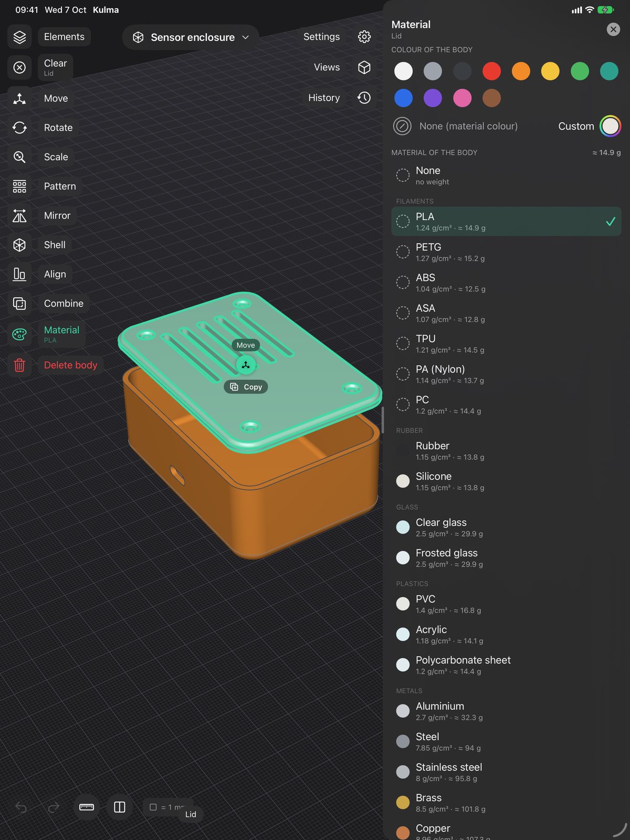Screen dimensions: 630x840
Task: Choose the pink colour swatch
Action: (462, 98)
